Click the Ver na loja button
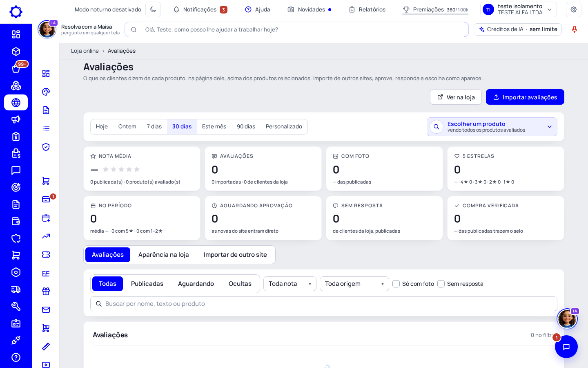The image size is (588, 368). pyautogui.click(x=456, y=97)
